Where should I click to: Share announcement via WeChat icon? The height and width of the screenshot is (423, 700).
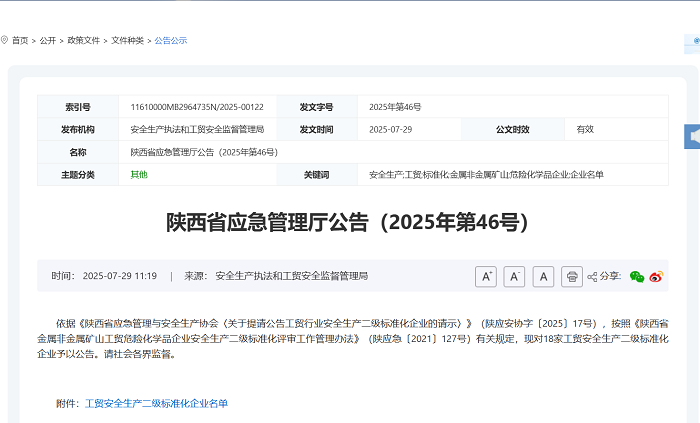[x=637, y=277]
